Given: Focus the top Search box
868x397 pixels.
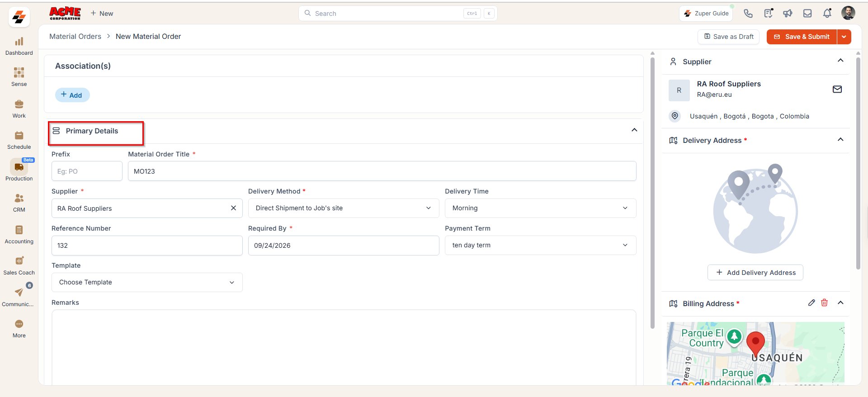Looking at the screenshot, I should [x=398, y=14].
